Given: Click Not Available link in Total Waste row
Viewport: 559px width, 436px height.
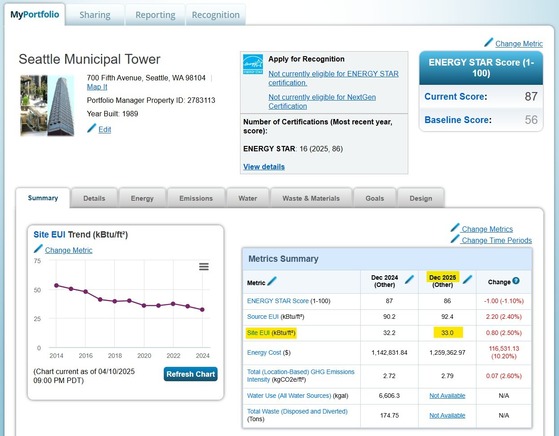Looking at the screenshot, I should tap(447, 415).
